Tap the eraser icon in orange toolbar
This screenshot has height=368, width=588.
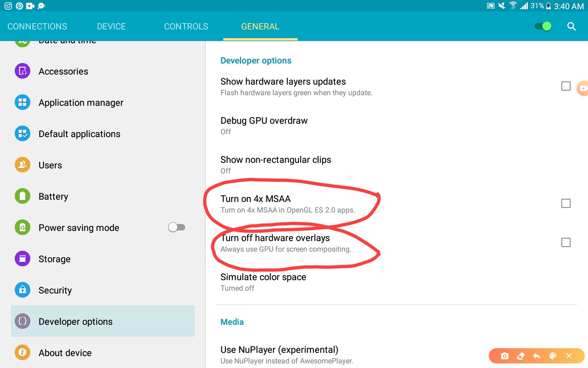pyautogui.click(x=520, y=356)
